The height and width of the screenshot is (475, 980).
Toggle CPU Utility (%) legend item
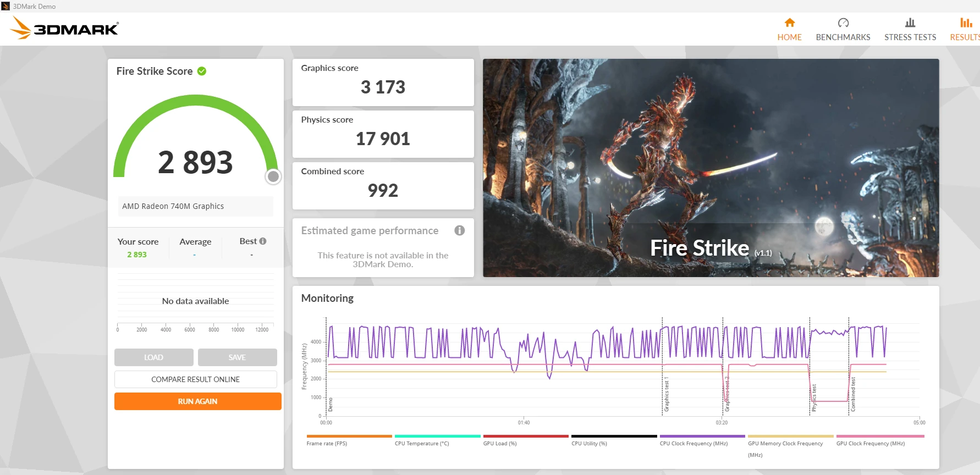tap(614, 440)
